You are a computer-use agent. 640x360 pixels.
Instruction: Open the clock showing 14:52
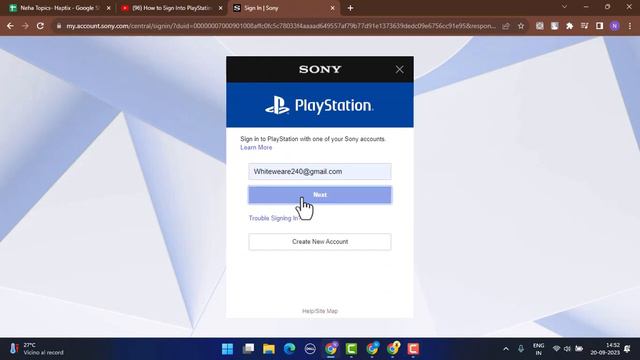605,349
